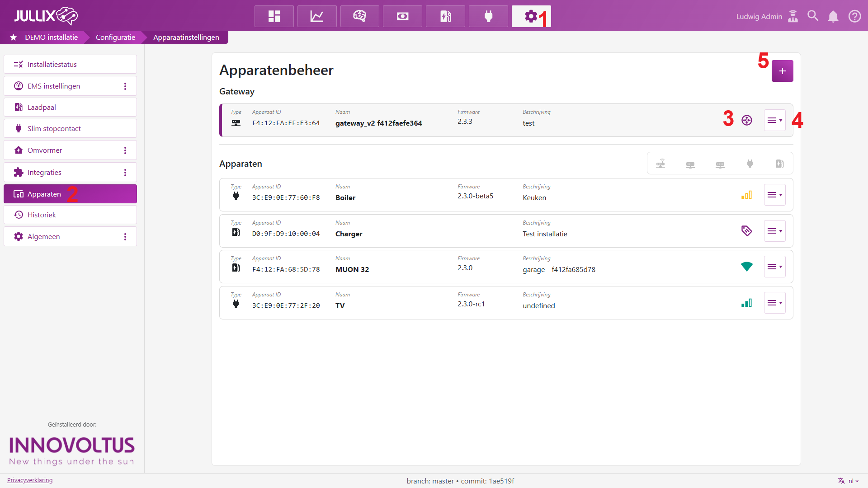868x488 pixels.
Task: Toggle the wireless gateway device filter
Action: pyautogui.click(x=660, y=164)
